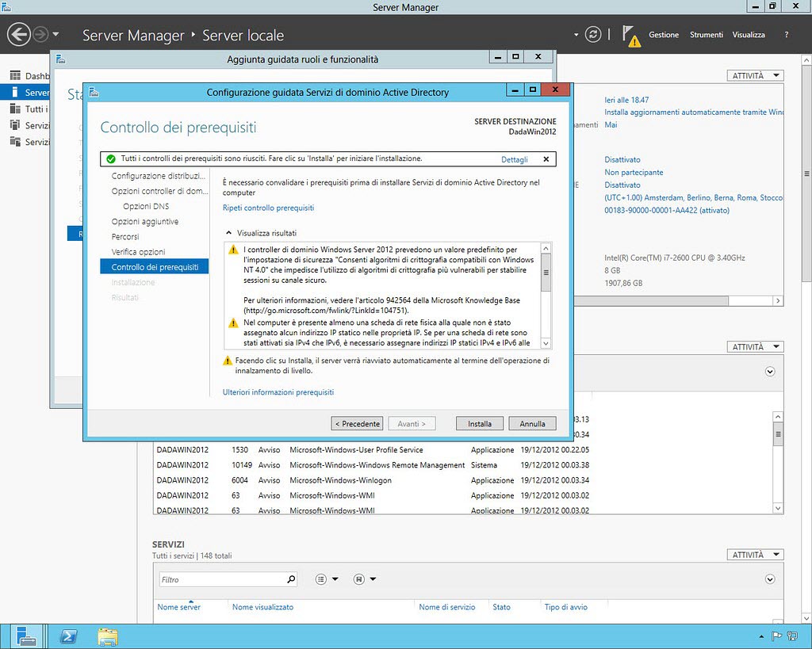Image resolution: width=812 pixels, height=649 pixels.
Task: Open the ATTIVITÀ dropdown in the Servizi section
Action: (x=755, y=555)
